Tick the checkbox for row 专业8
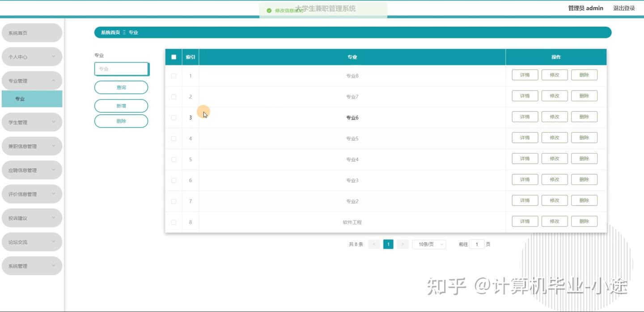 174,76
